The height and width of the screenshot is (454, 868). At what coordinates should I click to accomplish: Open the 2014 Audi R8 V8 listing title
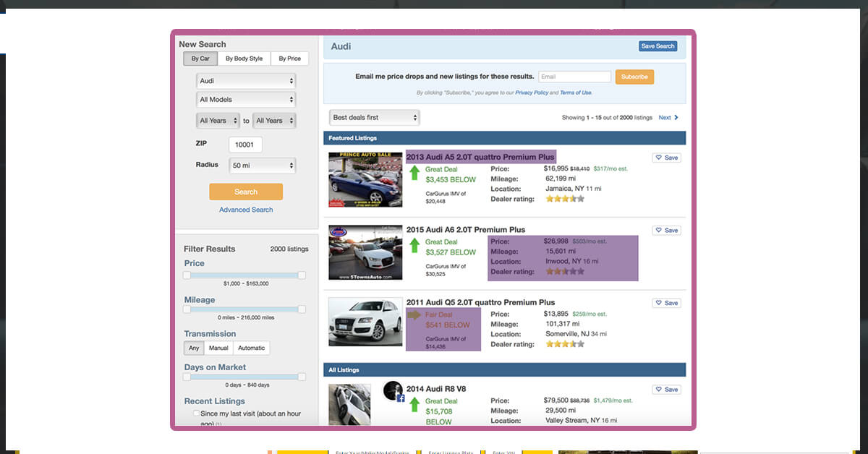(x=436, y=389)
